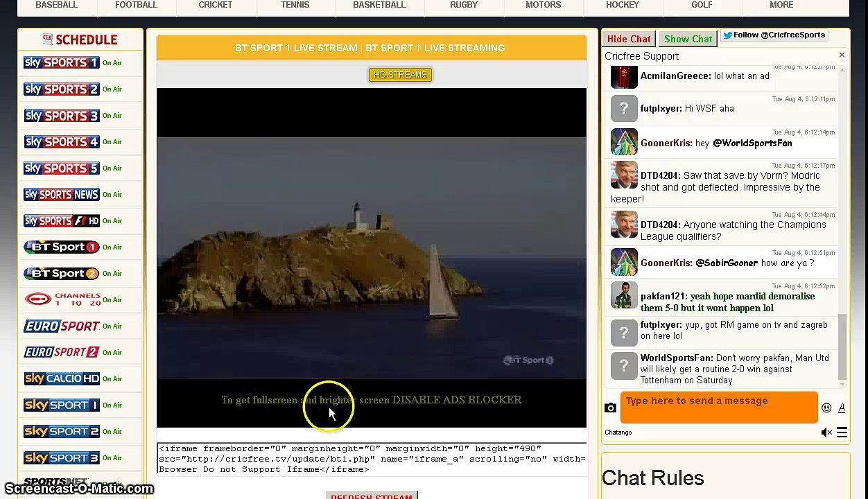The height and width of the screenshot is (499, 868).
Task: Follow @CricfreeSports on Twitter
Action: tap(774, 35)
